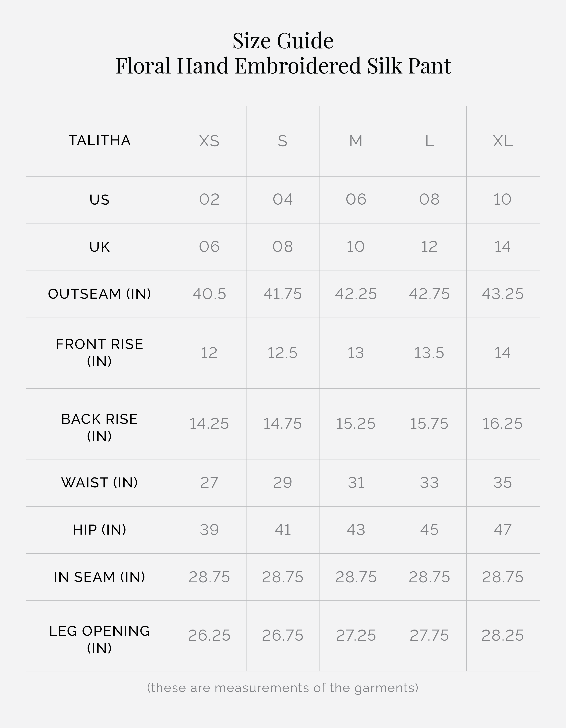Click outseam value 40.5
This screenshot has height=728, width=566.
[209, 294]
